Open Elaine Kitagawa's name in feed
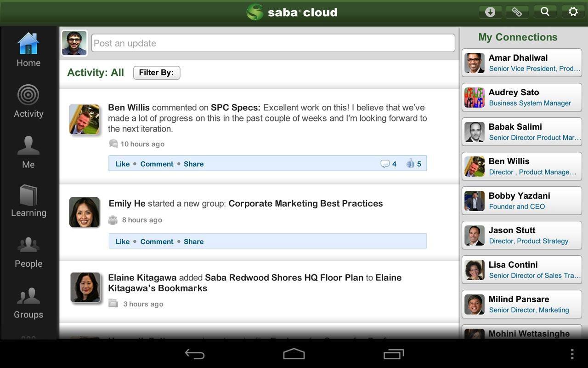The width and height of the screenshot is (588, 368). 142,277
